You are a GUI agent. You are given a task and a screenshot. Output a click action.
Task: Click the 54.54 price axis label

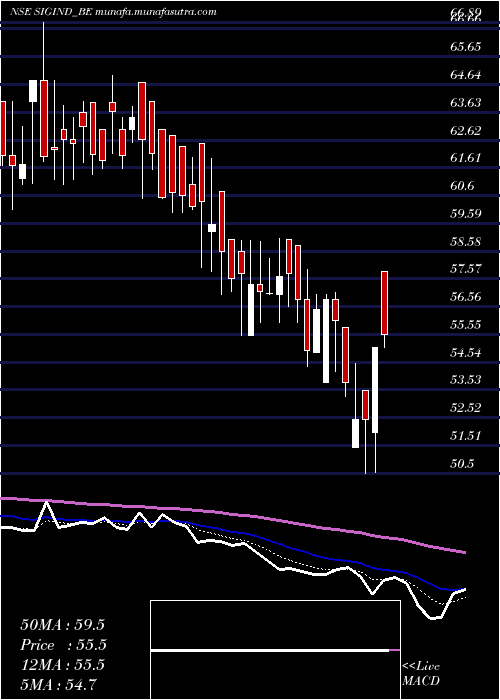(x=466, y=353)
